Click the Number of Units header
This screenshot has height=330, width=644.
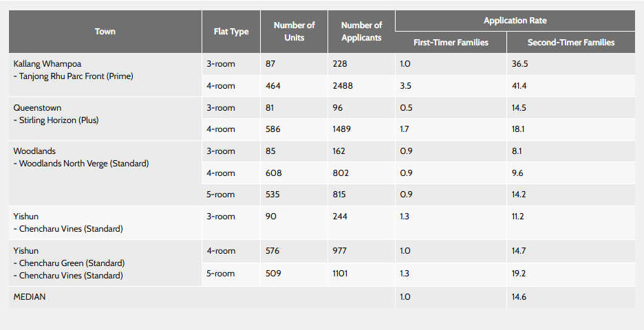tap(294, 32)
